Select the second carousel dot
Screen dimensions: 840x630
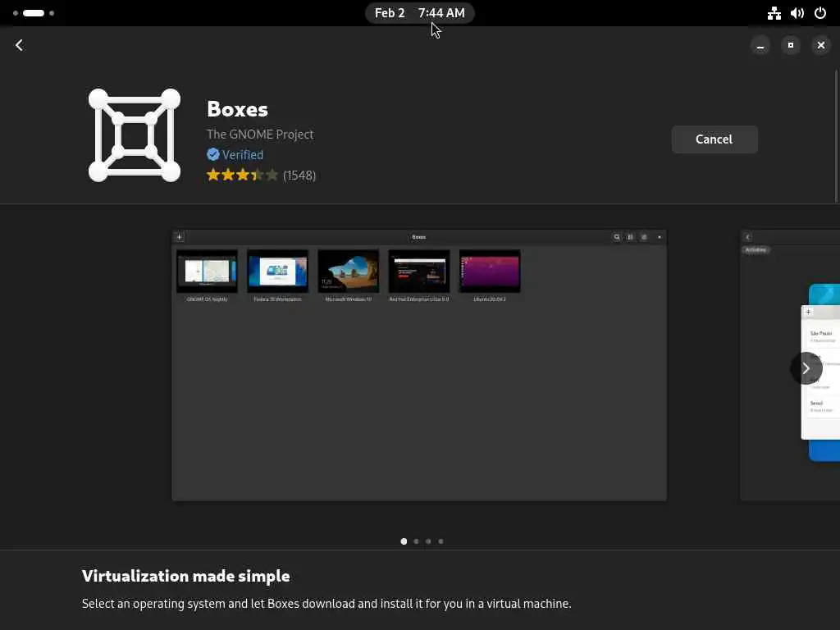click(416, 541)
